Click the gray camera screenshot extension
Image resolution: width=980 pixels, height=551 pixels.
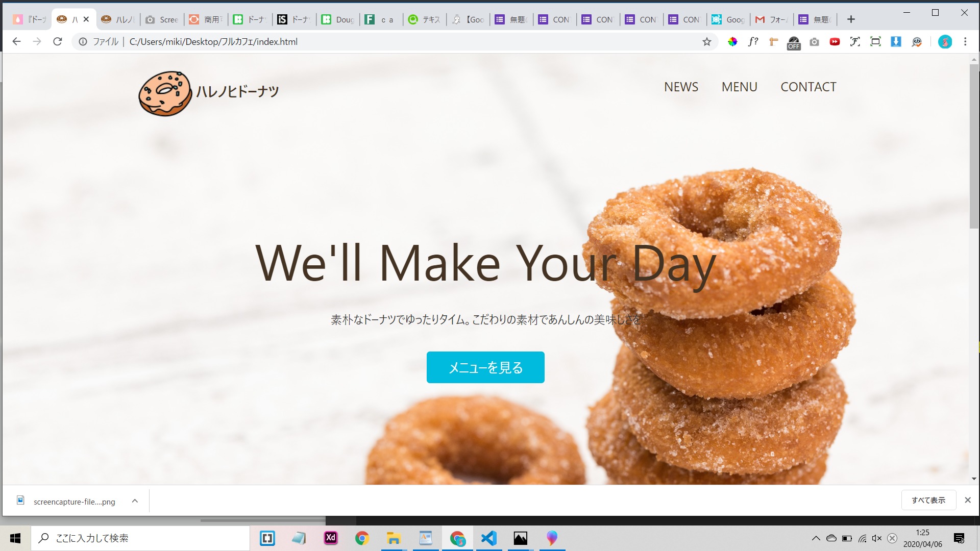(814, 42)
